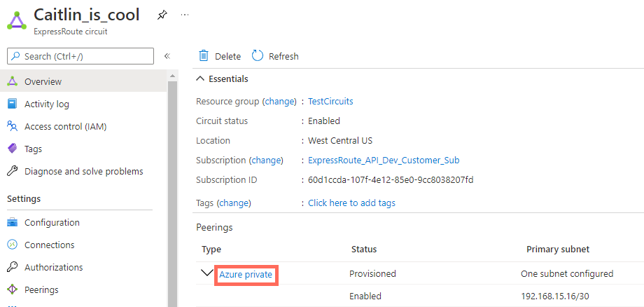Click the Caitlin_is_cool page title
644x307 pixels.
pos(87,15)
